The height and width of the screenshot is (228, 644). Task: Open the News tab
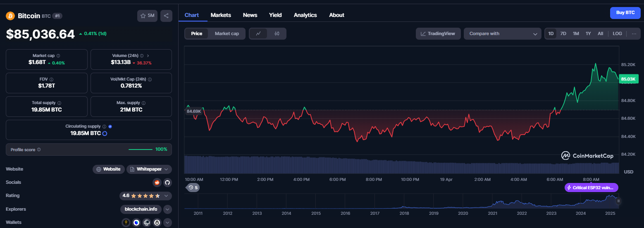tap(250, 15)
